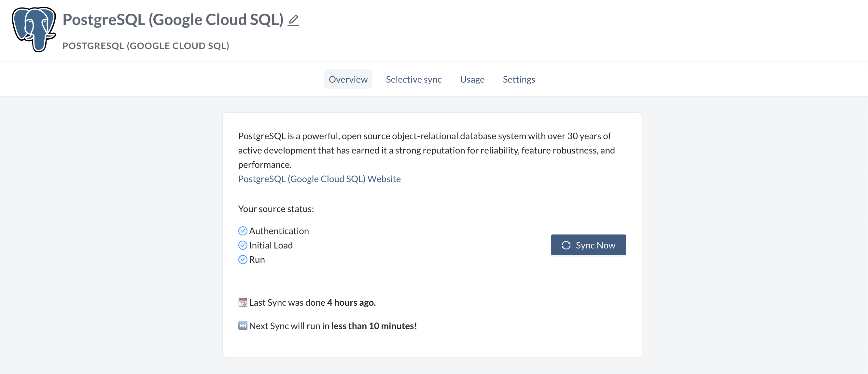Click the fast-forward icon beside Next Sync

tap(243, 326)
